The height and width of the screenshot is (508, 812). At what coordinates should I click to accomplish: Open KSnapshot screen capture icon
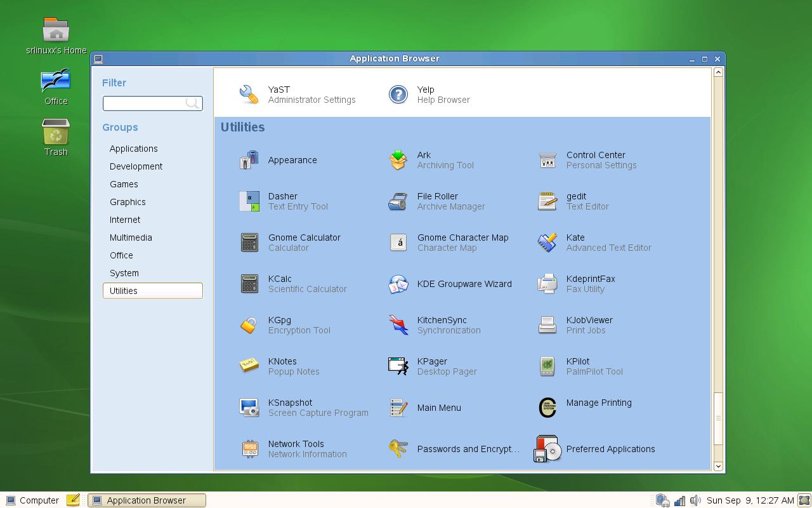pos(249,408)
